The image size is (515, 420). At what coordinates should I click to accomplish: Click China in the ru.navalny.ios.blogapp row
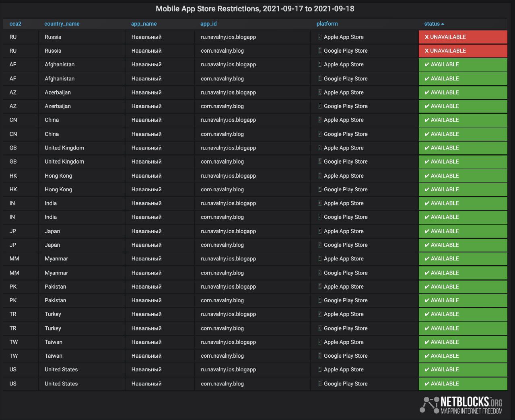pyautogui.click(x=51, y=120)
